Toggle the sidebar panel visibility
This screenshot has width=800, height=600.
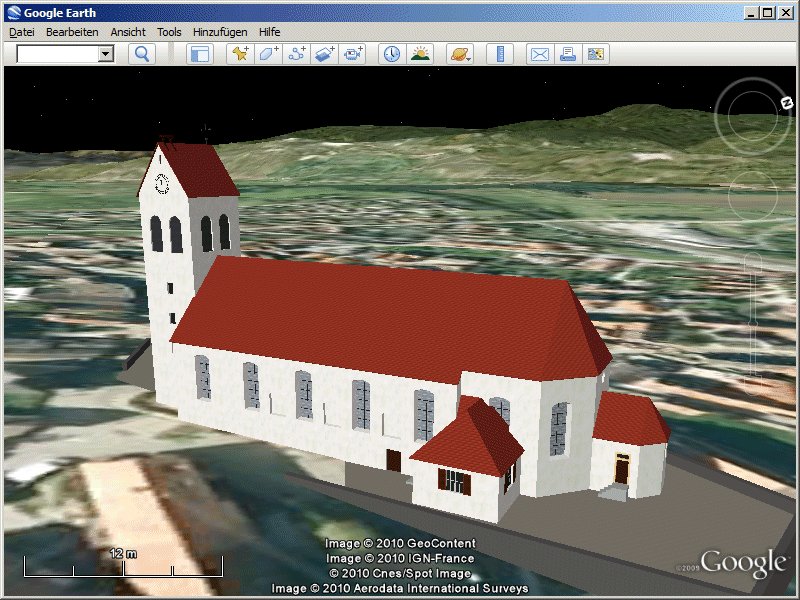tap(200, 54)
